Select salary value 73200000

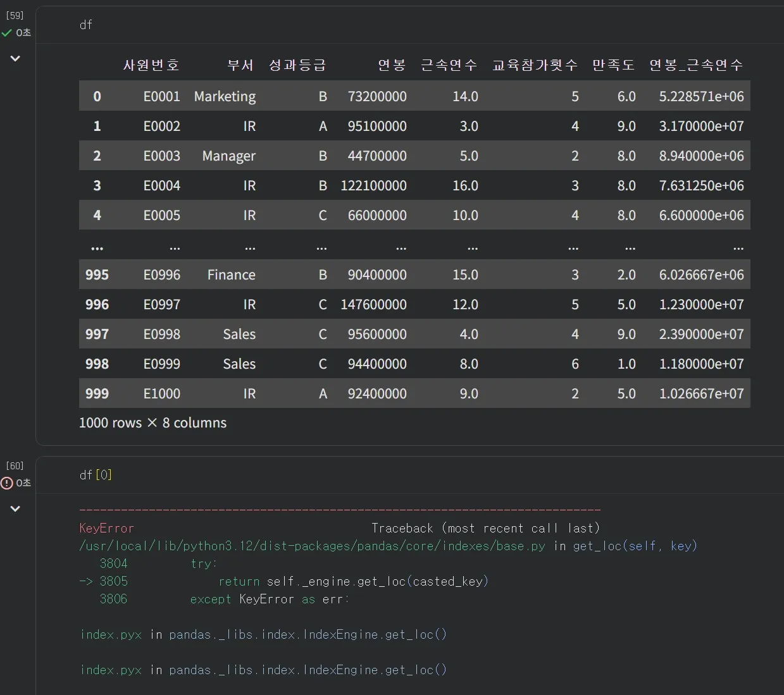(377, 96)
